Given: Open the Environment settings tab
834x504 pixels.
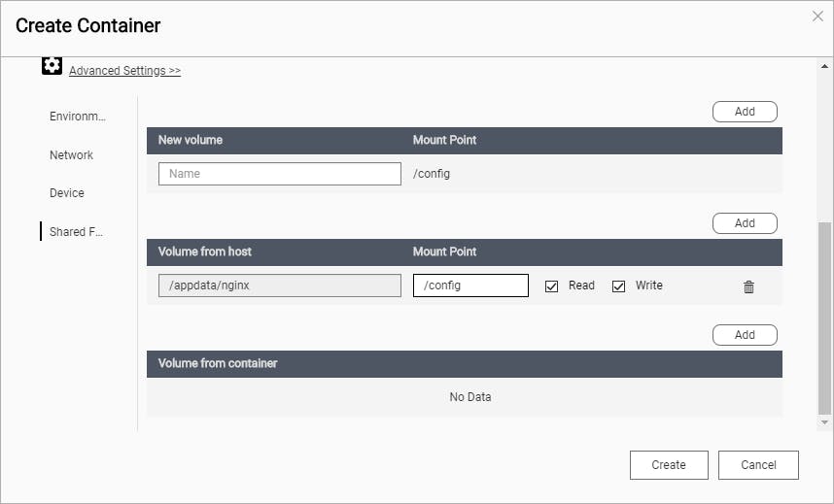Looking at the screenshot, I should point(77,117).
